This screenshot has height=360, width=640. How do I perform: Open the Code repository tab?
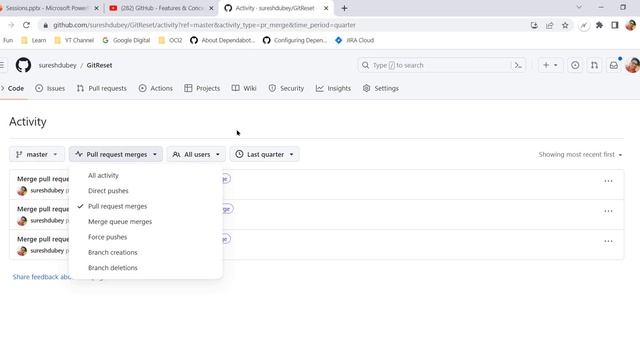pos(16,88)
